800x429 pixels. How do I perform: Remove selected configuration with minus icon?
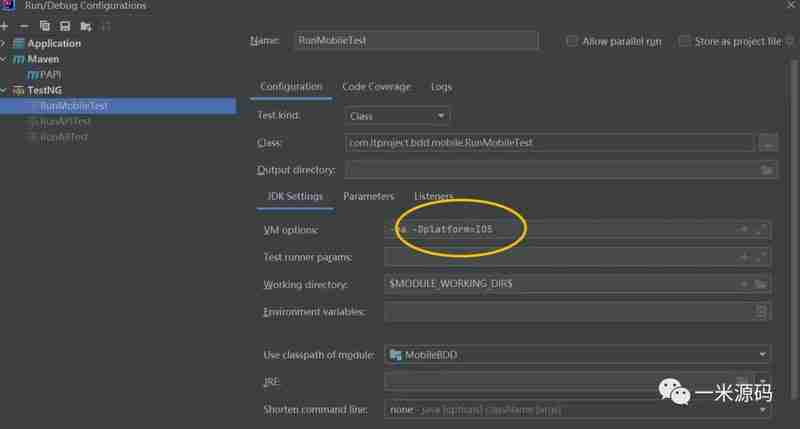[x=23, y=26]
